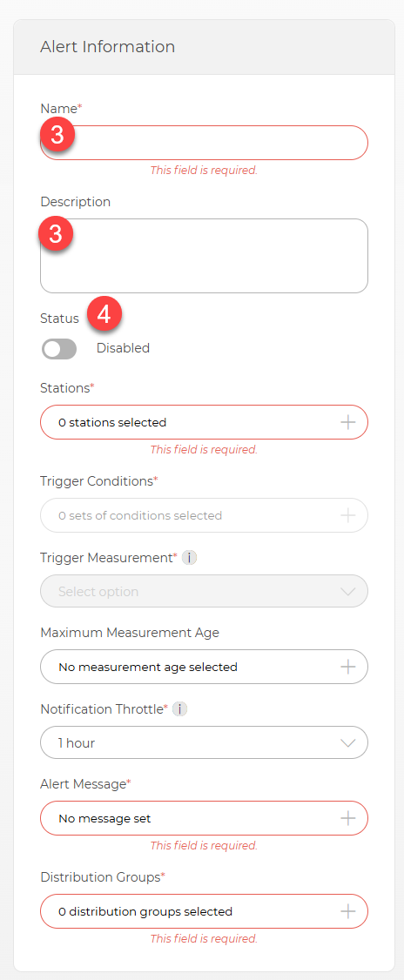
Task: Click the Notification Throttle chevron arrow
Action: [347, 743]
